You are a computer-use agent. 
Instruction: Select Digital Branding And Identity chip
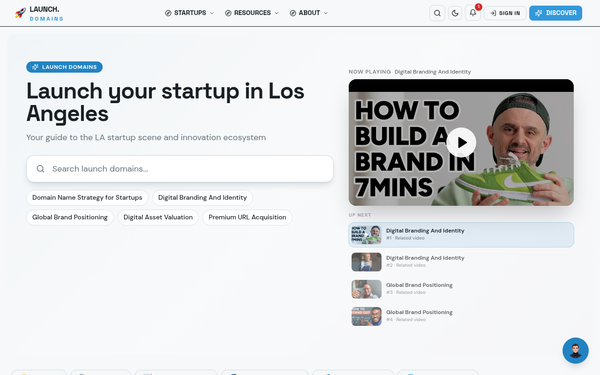202,197
